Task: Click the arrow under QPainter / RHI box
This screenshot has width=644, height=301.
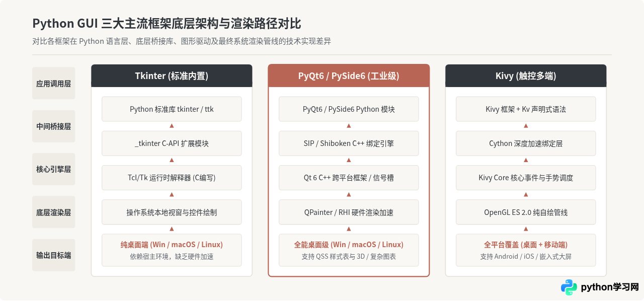Action: 349,229
